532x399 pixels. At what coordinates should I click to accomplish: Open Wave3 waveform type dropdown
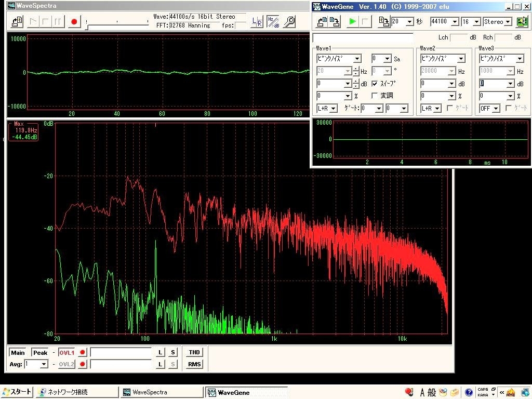click(x=520, y=59)
